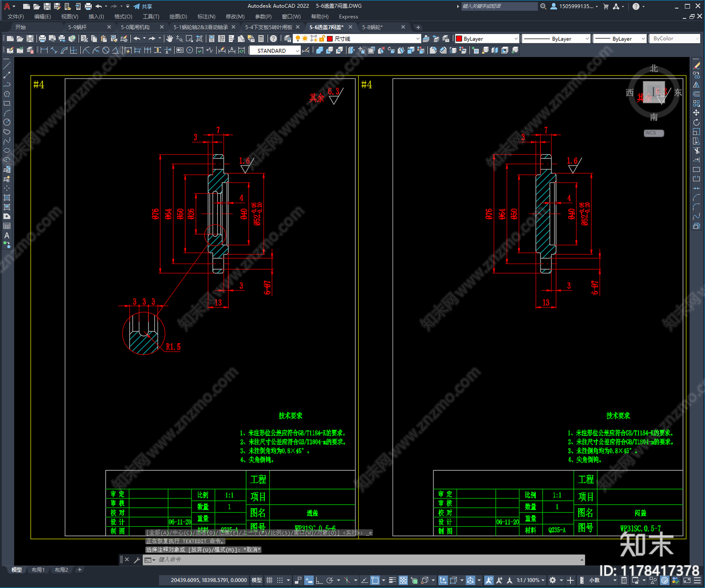Toggle lineweight display in status bar

(x=392, y=580)
